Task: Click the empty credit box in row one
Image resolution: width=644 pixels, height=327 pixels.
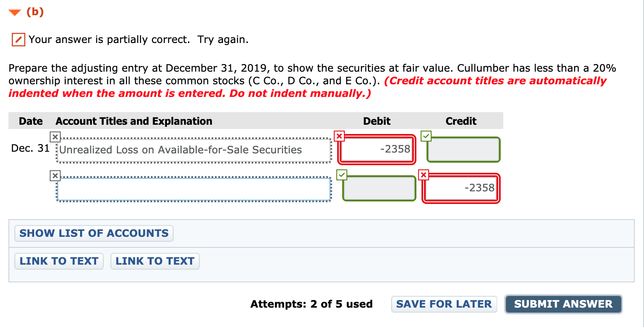Action: pos(463,149)
